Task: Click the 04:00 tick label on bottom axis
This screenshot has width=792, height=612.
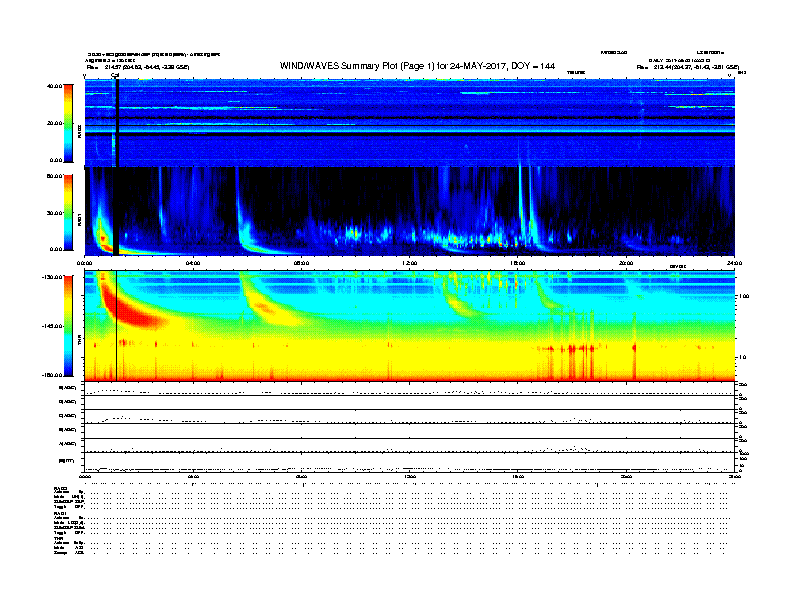Action: (x=193, y=477)
